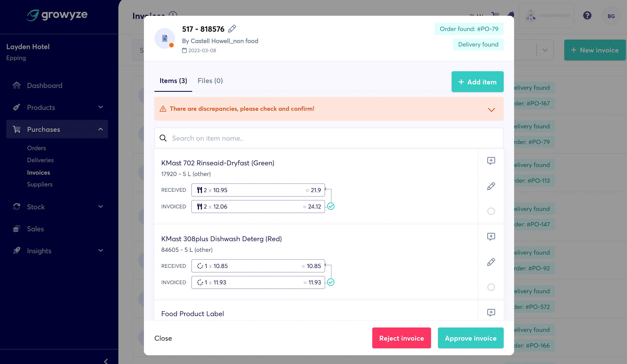
Task: Select the radio circle for KMast 308plus Dishwash
Action: [x=491, y=287]
